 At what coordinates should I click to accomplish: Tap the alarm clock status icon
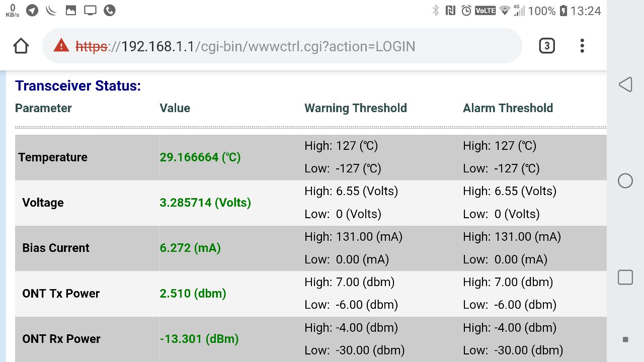coord(466,11)
